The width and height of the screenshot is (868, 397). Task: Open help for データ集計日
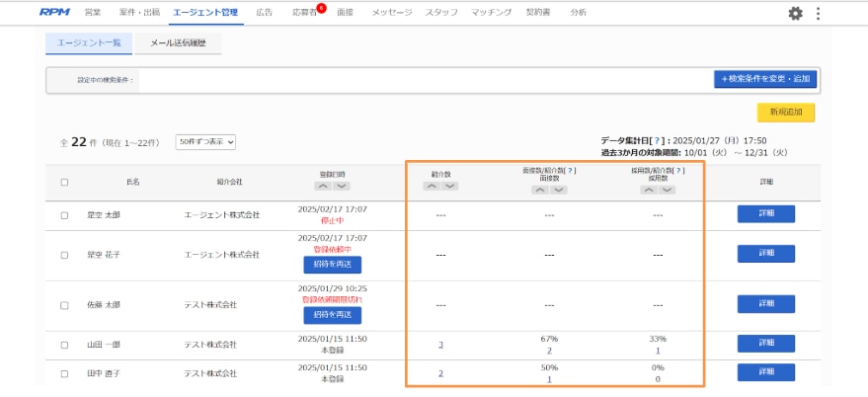point(657,141)
